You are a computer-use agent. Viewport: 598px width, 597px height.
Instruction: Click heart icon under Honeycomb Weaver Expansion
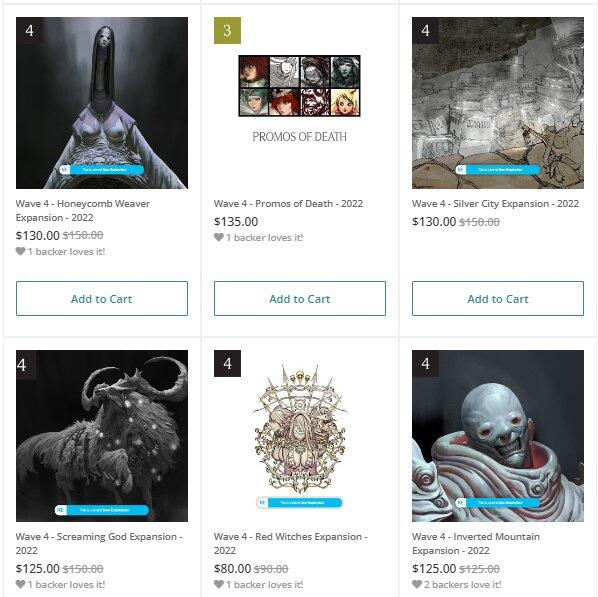pos(21,251)
